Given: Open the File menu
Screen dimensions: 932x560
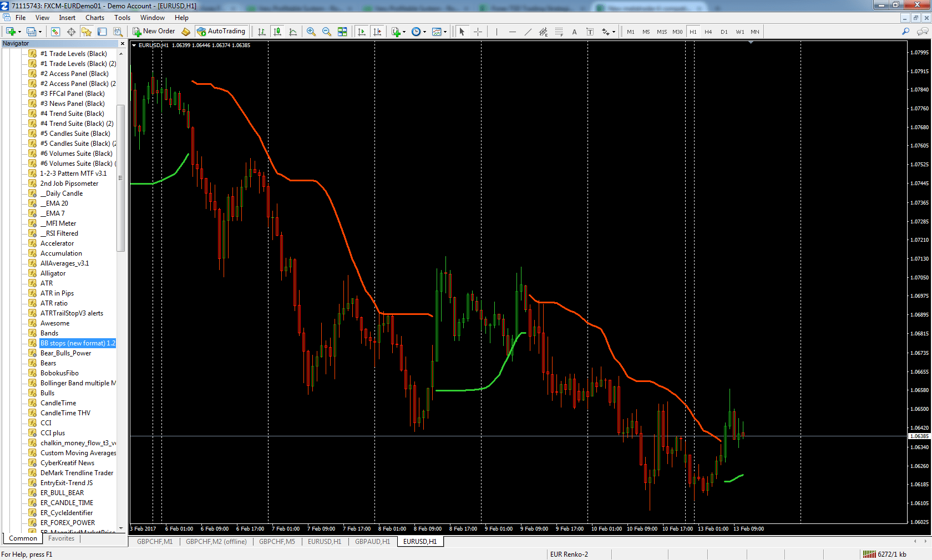Looking at the screenshot, I should (21, 18).
